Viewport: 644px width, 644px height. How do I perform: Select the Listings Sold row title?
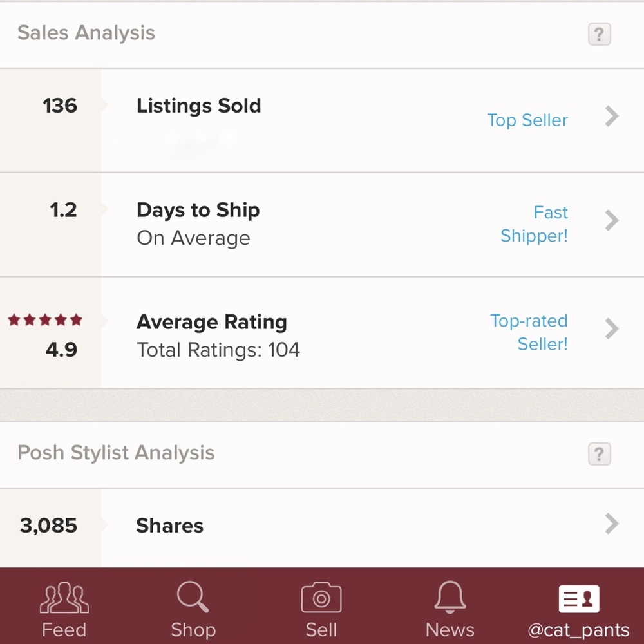(199, 106)
